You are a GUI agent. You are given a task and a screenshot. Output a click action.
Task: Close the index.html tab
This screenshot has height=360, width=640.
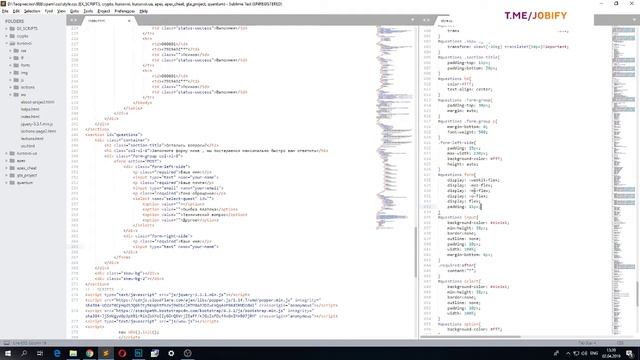pyautogui.click(x=129, y=20)
